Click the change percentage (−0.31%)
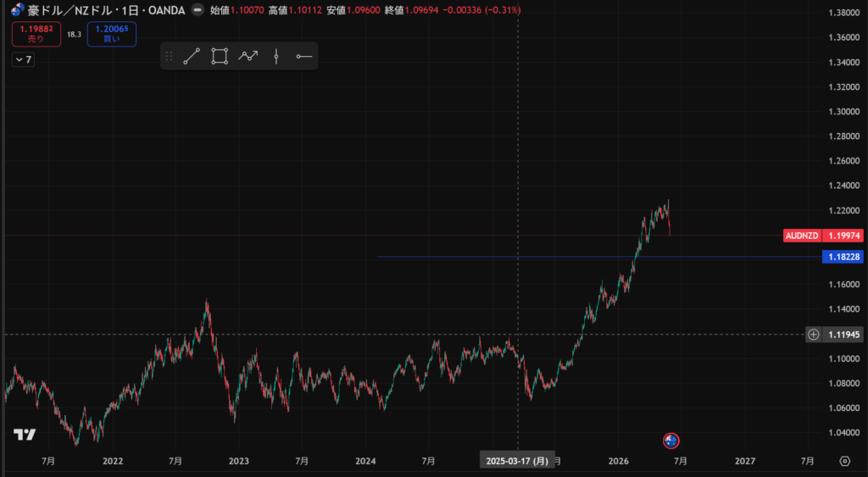 (503, 10)
